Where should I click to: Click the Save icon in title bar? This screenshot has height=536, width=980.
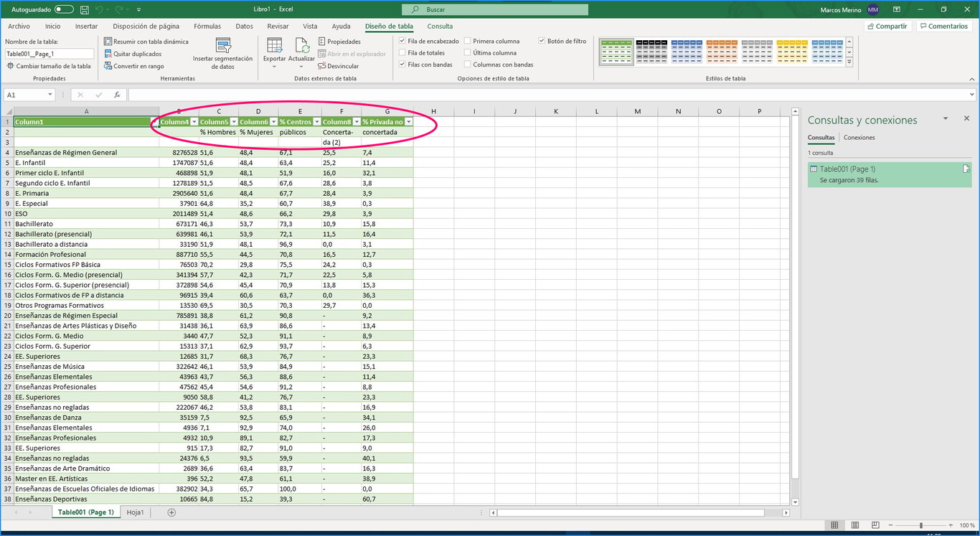click(85, 9)
